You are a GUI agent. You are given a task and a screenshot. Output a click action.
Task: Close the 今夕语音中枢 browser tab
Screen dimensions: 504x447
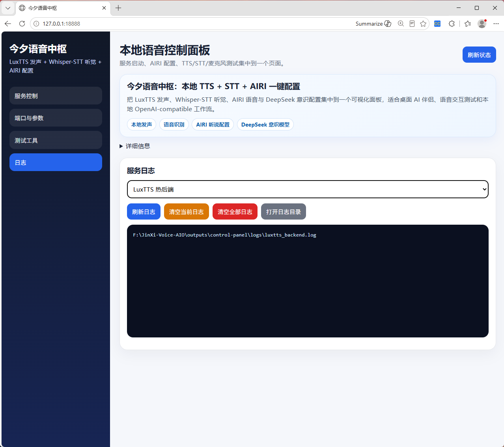click(x=104, y=8)
